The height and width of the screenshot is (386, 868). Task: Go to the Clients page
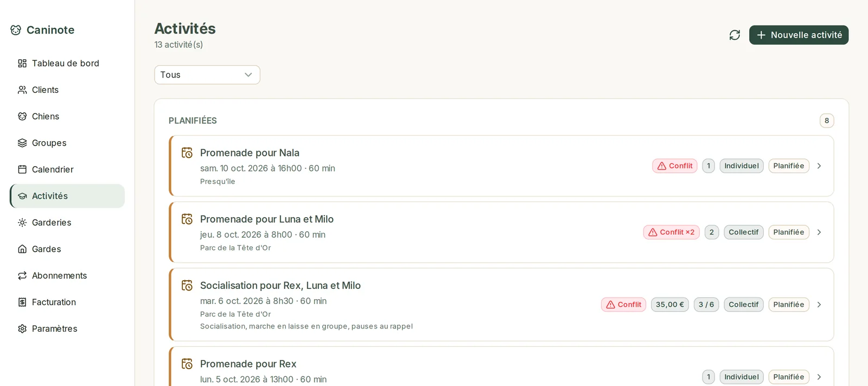click(x=67, y=90)
